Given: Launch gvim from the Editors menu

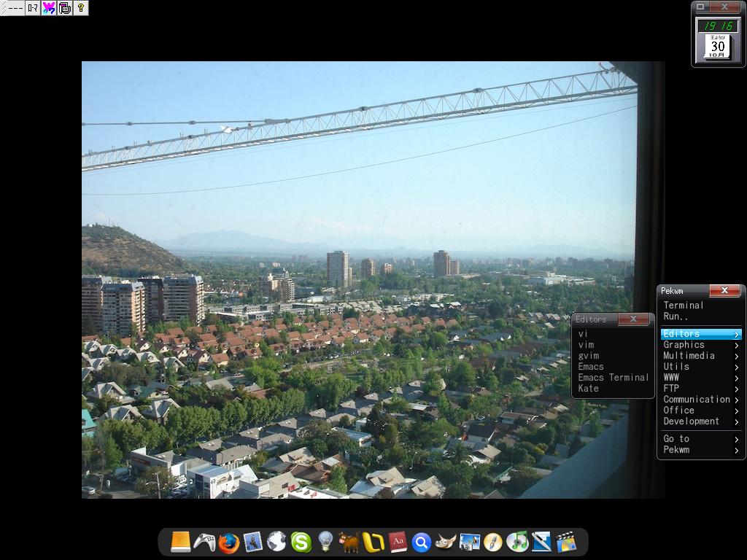Looking at the screenshot, I should click(588, 356).
